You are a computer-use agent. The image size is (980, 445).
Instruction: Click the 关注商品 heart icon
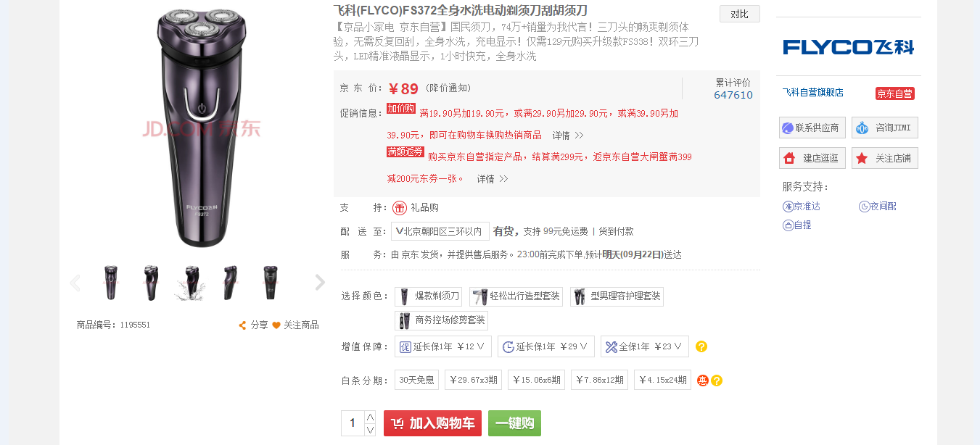click(276, 325)
